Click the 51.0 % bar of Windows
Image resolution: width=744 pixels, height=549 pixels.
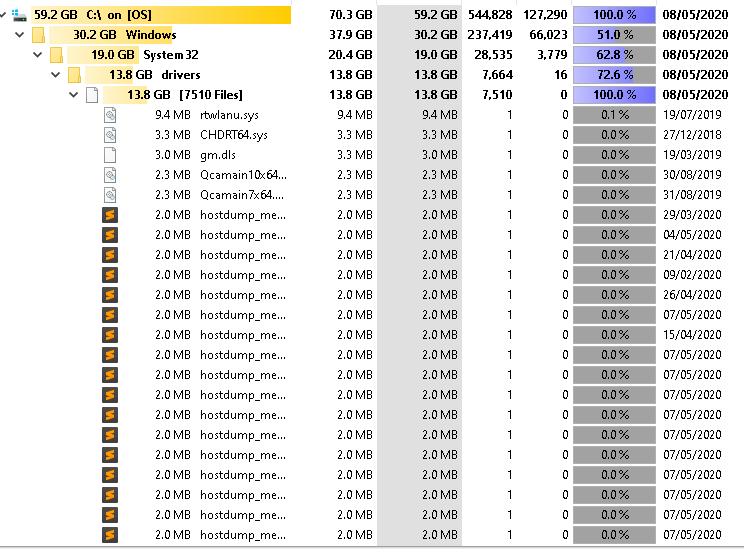[x=614, y=35]
